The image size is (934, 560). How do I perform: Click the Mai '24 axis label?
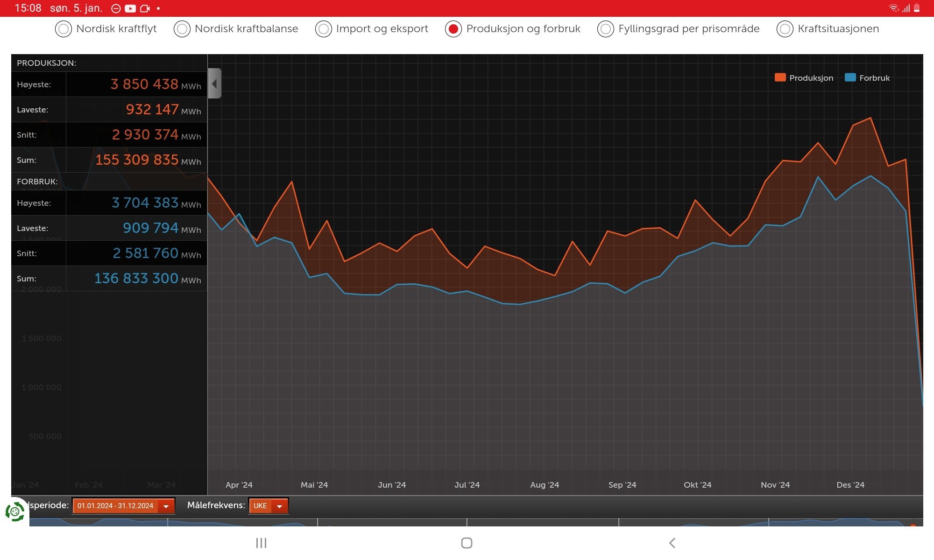tap(314, 485)
